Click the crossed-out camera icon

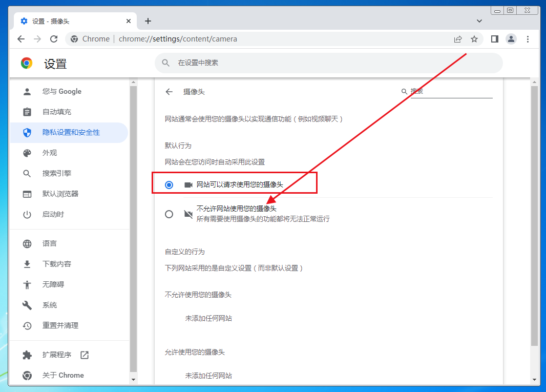[x=188, y=214]
